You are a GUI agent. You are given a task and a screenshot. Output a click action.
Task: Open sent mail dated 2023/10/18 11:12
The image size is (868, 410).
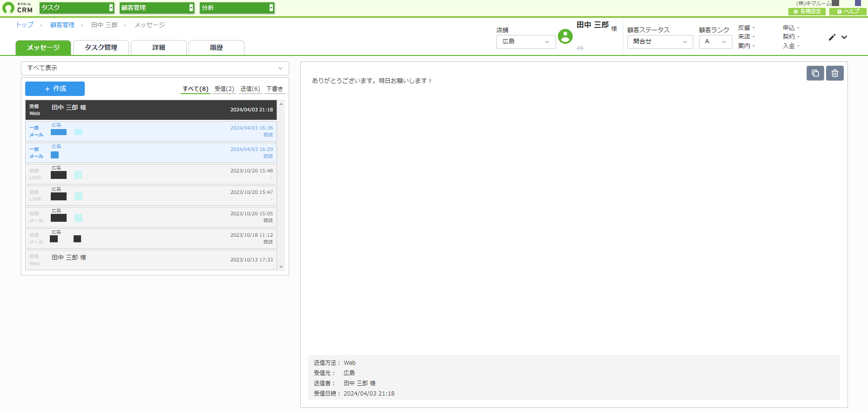tap(151, 239)
